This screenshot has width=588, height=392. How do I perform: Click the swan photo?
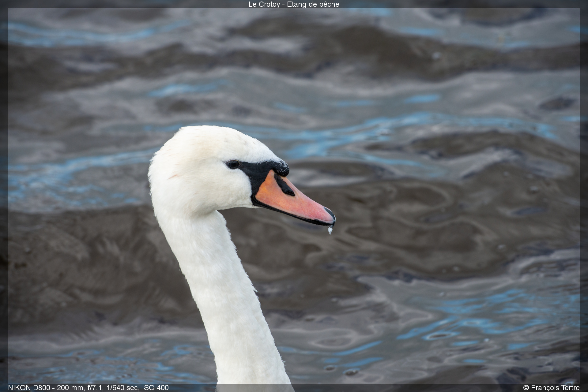[294, 196]
